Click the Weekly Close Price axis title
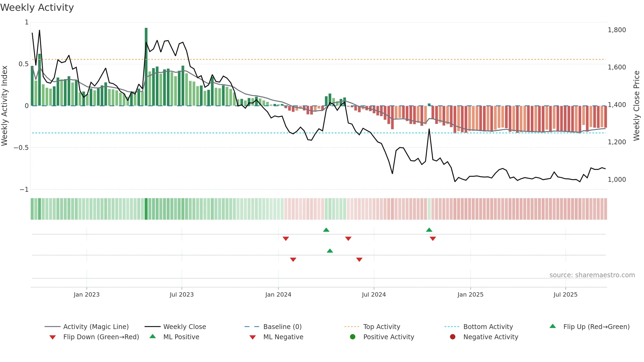The height and width of the screenshot is (362, 644). (636, 106)
